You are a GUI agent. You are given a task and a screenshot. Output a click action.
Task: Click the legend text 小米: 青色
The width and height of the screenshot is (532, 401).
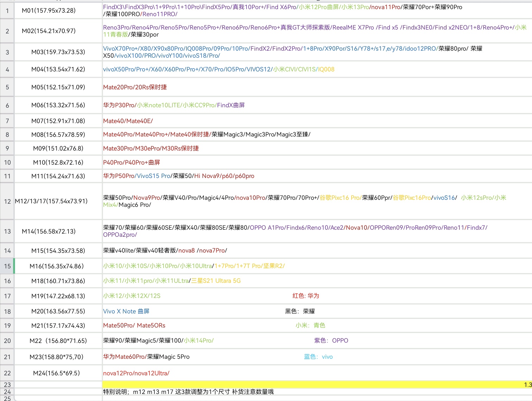310,325
